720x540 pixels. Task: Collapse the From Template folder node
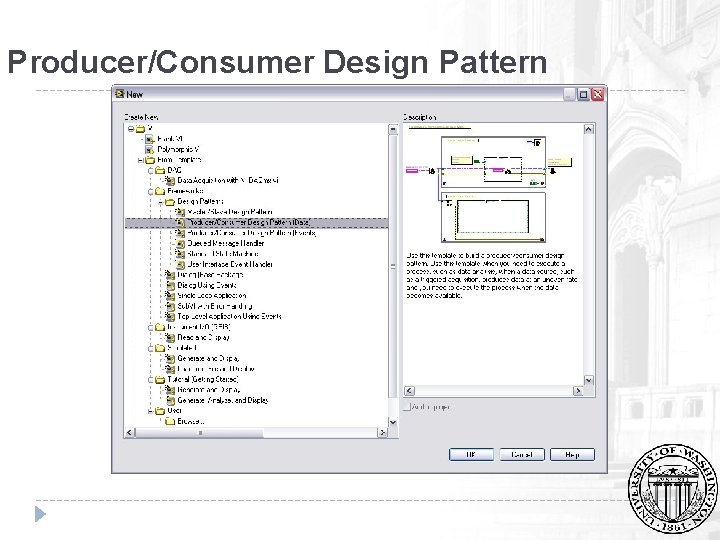tap(141, 160)
